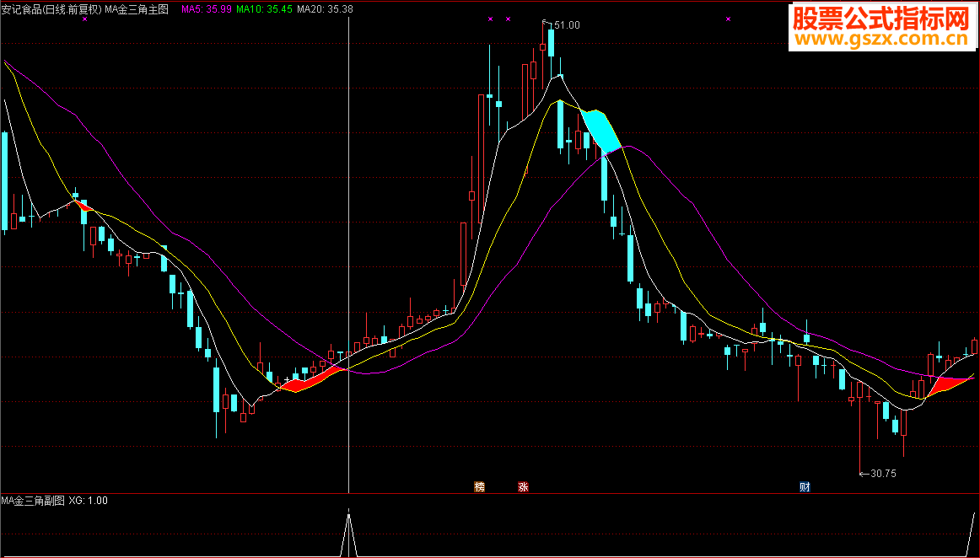
Task: Click the purple x marker below the MA5 label
Action: (x=85, y=19)
